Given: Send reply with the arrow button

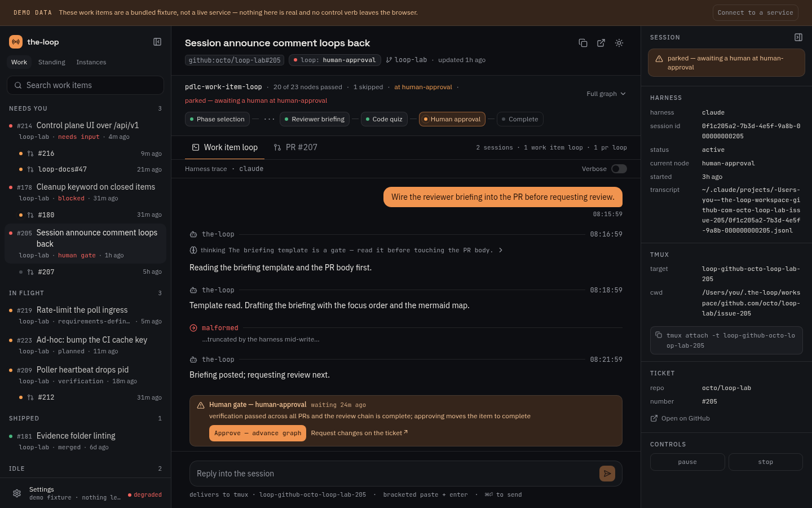Looking at the screenshot, I should pos(607,474).
